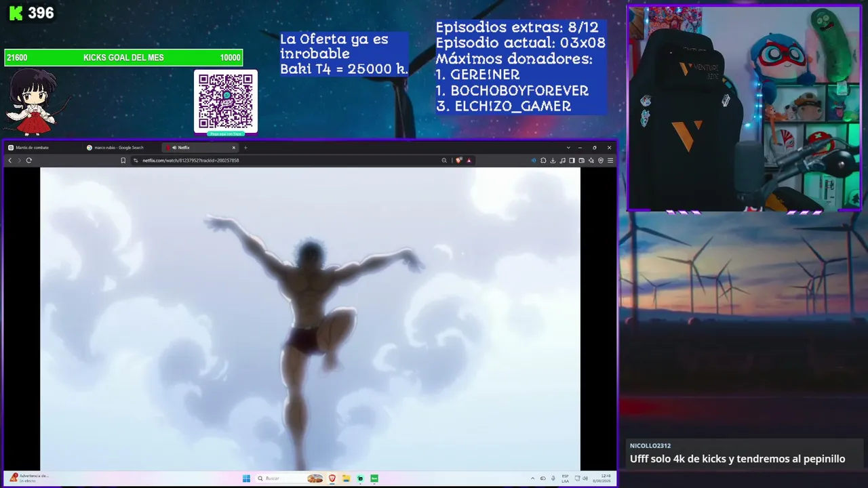Switch to the "Mantis de combate" tab

pos(44,148)
